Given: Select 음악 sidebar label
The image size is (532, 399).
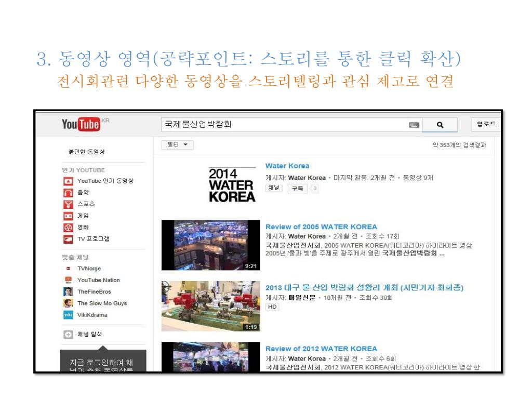Looking at the screenshot, I should pos(83,192).
